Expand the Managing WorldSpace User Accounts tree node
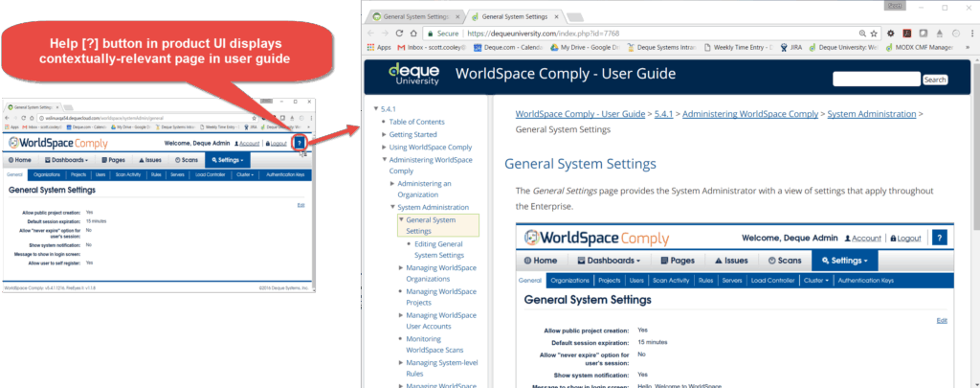The width and height of the screenshot is (980, 388). [401, 315]
